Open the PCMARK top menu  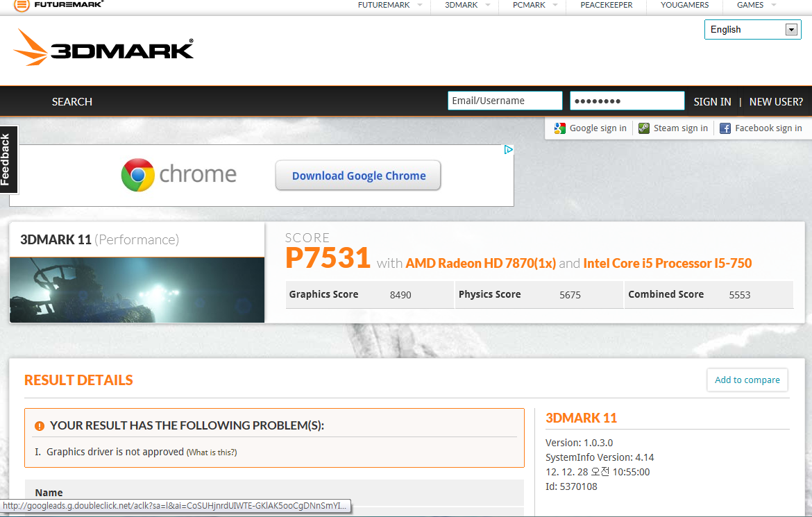click(529, 5)
